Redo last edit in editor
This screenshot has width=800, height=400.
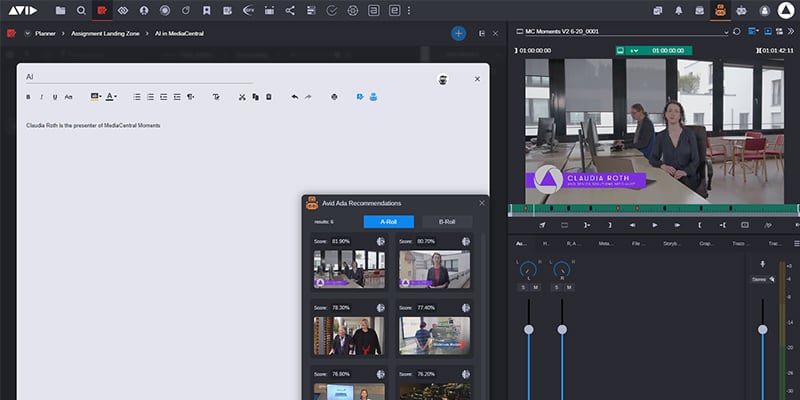308,97
